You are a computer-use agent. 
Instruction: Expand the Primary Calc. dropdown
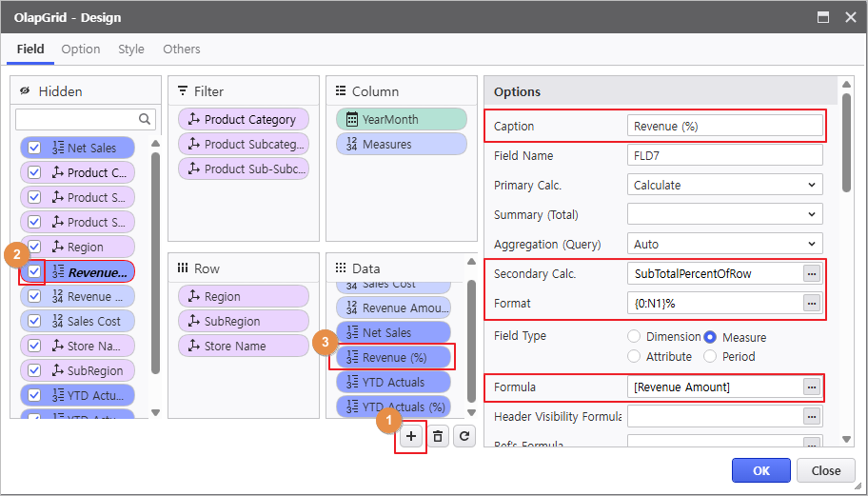tap(724, 185)
